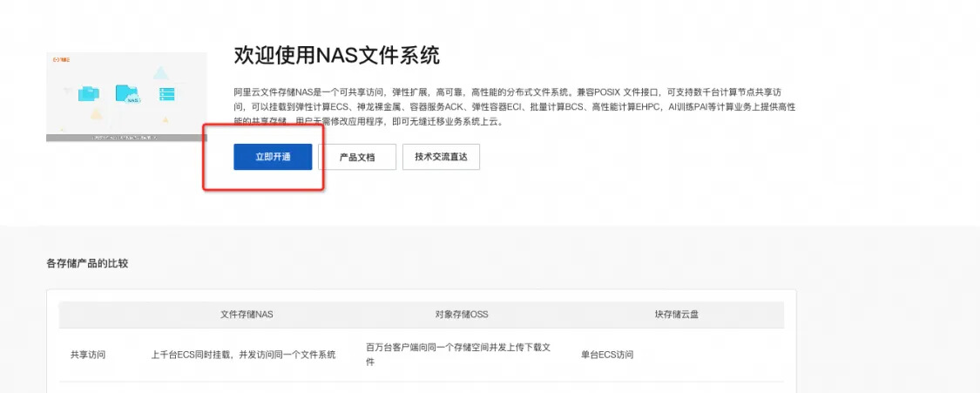Open the 产品文档 page

(x=357, y=157)
